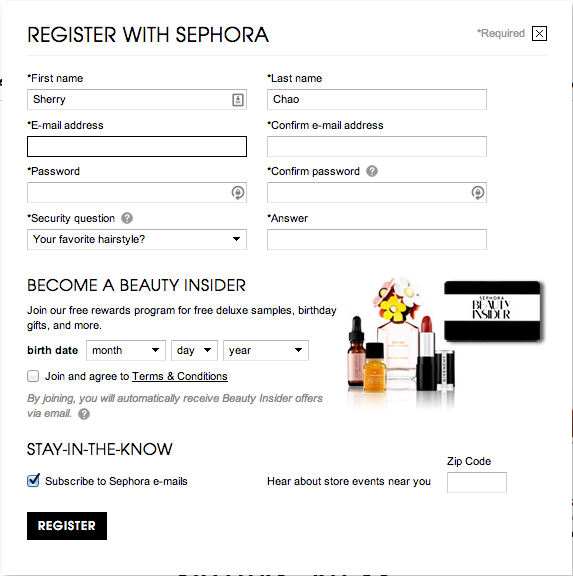
Task: Close the Register with Sephora dialog
Action: pyautogui.click(x=539, y=34)
